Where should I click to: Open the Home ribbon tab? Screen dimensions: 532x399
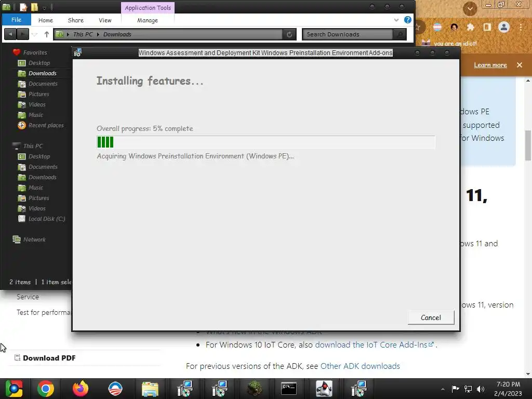[x=46, y=20]
